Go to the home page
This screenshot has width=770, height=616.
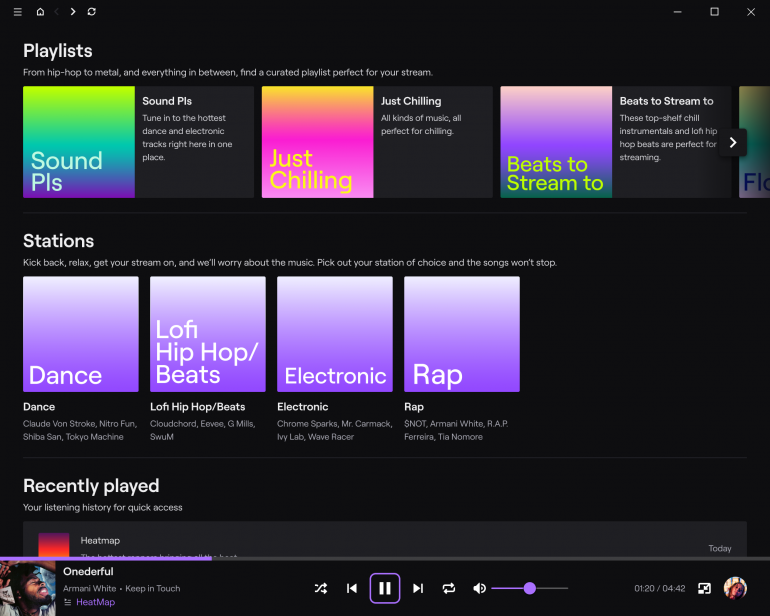pos(40,12)
